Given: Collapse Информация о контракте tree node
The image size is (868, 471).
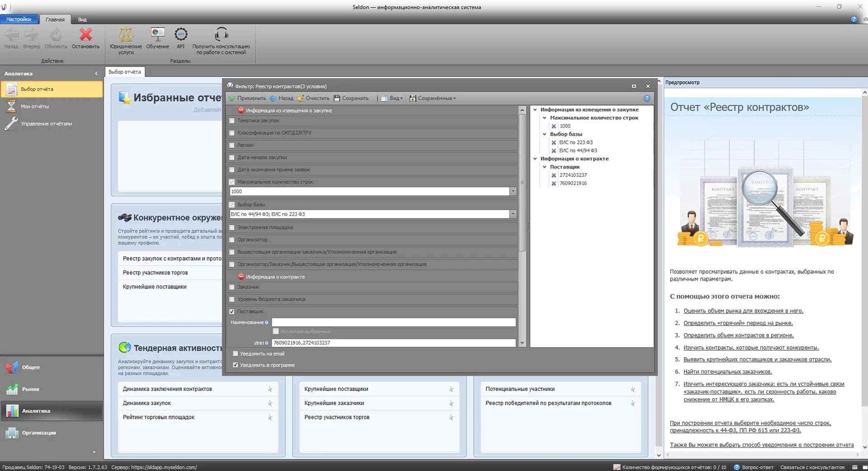Looking at the screenshot, I should tap(535, 158).
